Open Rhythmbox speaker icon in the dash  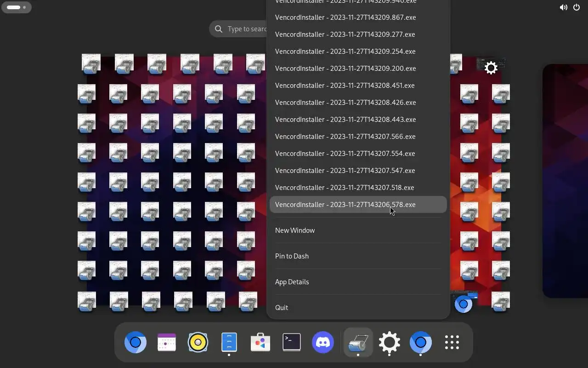[198, 342]
